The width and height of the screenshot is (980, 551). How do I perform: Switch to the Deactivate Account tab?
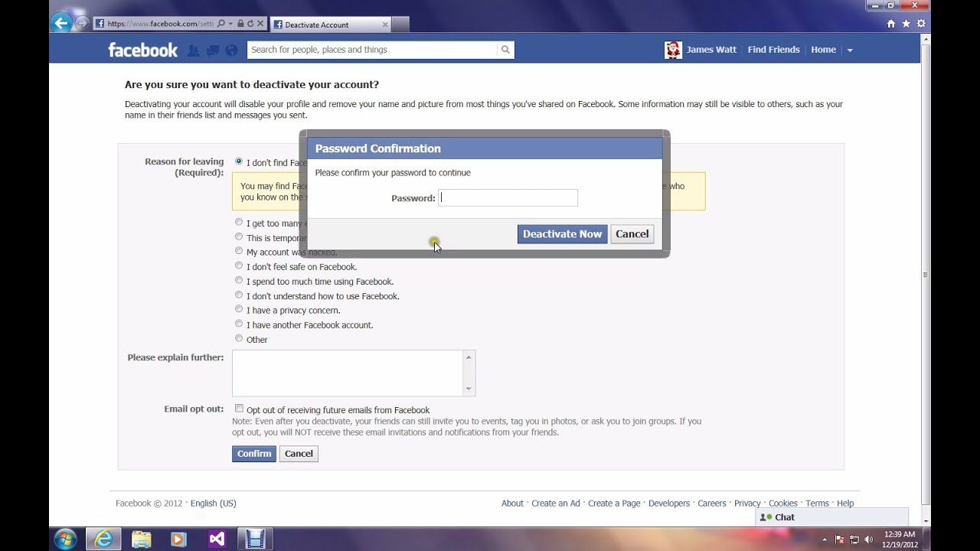pos(330,24)
